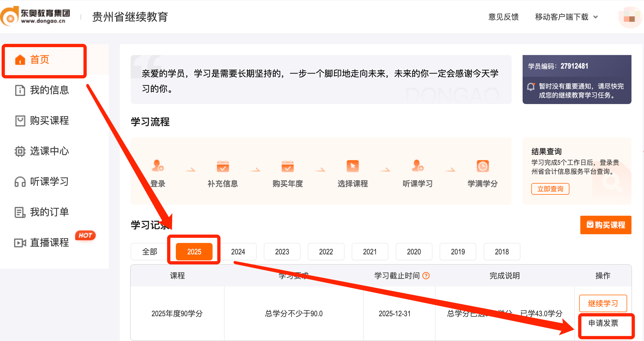Viewport: 644px width, 341px height.
Task: Switch to the 2023 year tab
Action: click(282, 252)
